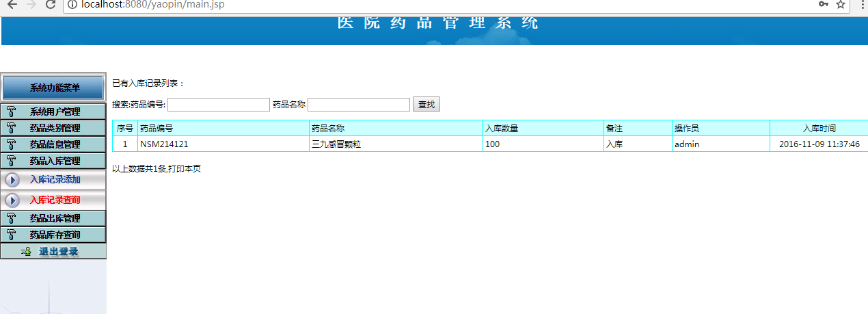The image size is (868, 314).
Task: Click the 查找 search button
Action: 426,105
